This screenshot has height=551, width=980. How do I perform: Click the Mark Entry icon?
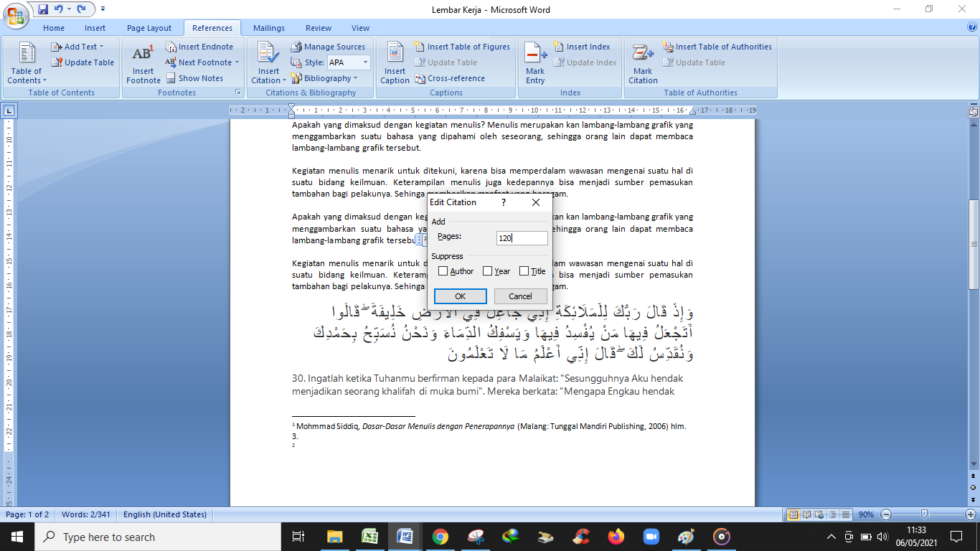click(535, 55)
